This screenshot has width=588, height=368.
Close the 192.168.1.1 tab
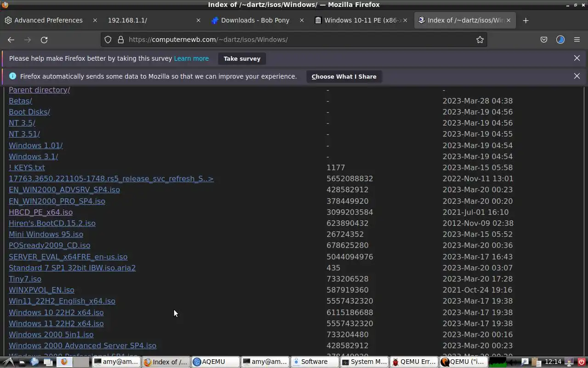coord(198,20)
